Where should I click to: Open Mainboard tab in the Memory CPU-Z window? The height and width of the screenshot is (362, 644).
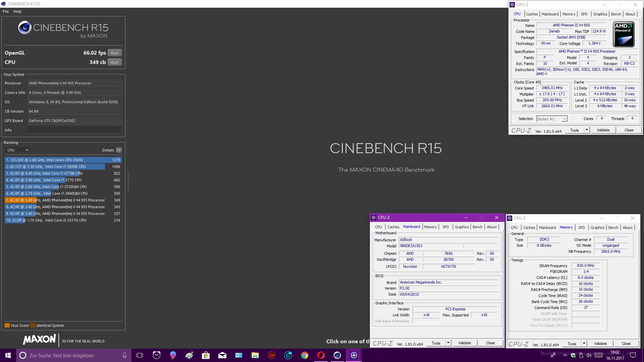coord(547,228)
